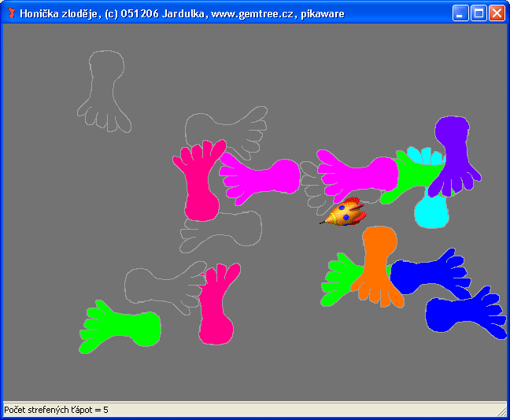
Task: Select the orange footprint
Action: 379,260
